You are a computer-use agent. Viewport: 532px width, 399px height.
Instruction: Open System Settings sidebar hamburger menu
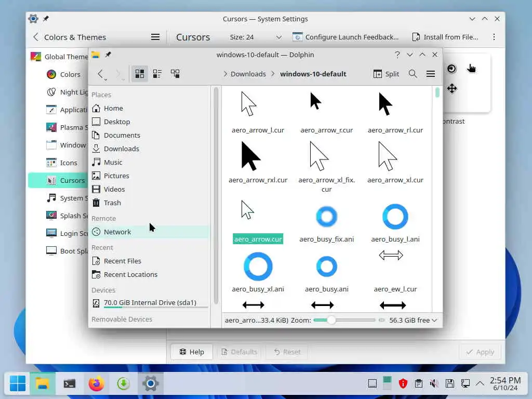[155, 37]
